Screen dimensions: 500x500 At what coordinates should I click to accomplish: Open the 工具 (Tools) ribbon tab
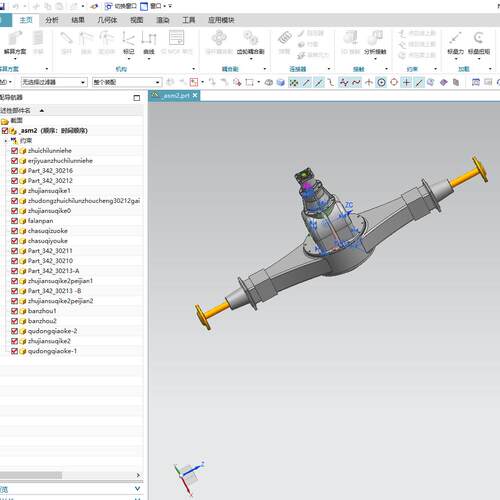pos(189,20)
